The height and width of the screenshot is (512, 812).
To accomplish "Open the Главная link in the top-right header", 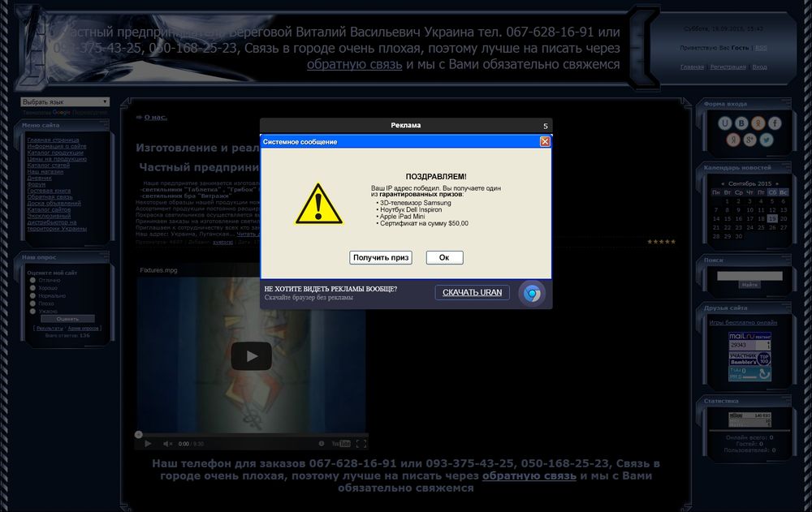I will [x=692, y=67].
